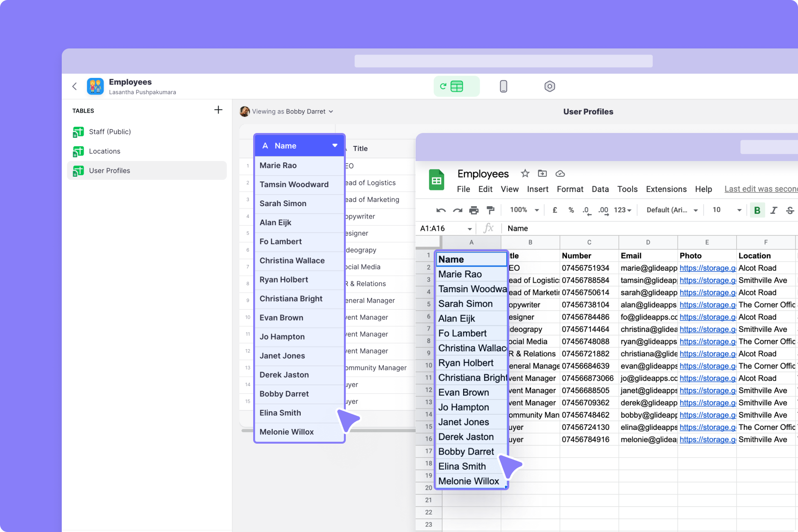
Task: Toggle italic formatting in Sheets
Action: click(774, 210)
